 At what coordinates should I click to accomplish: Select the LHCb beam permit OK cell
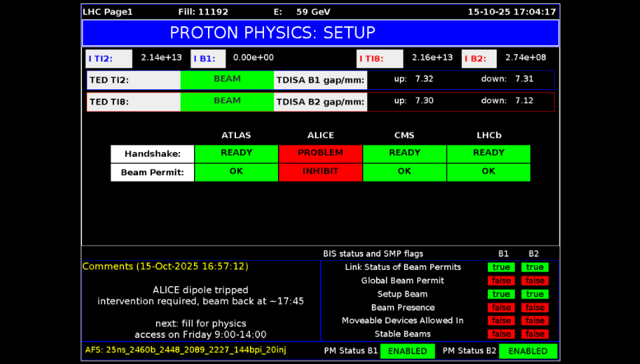tap(489, 172)
